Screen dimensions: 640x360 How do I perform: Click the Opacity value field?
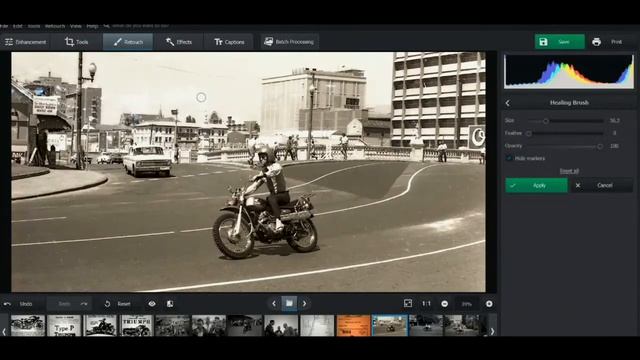coord(615,146)
